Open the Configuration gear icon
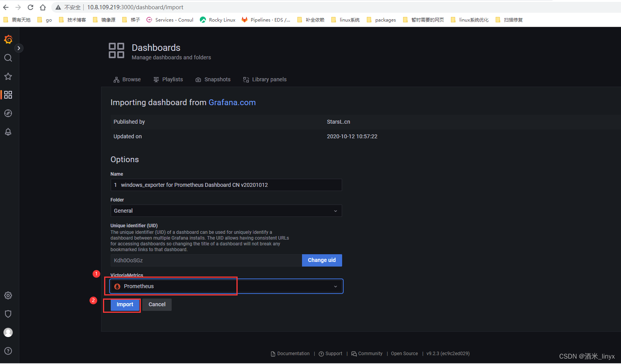Screen dimensions: 621x364 click(x=8, y=295)
